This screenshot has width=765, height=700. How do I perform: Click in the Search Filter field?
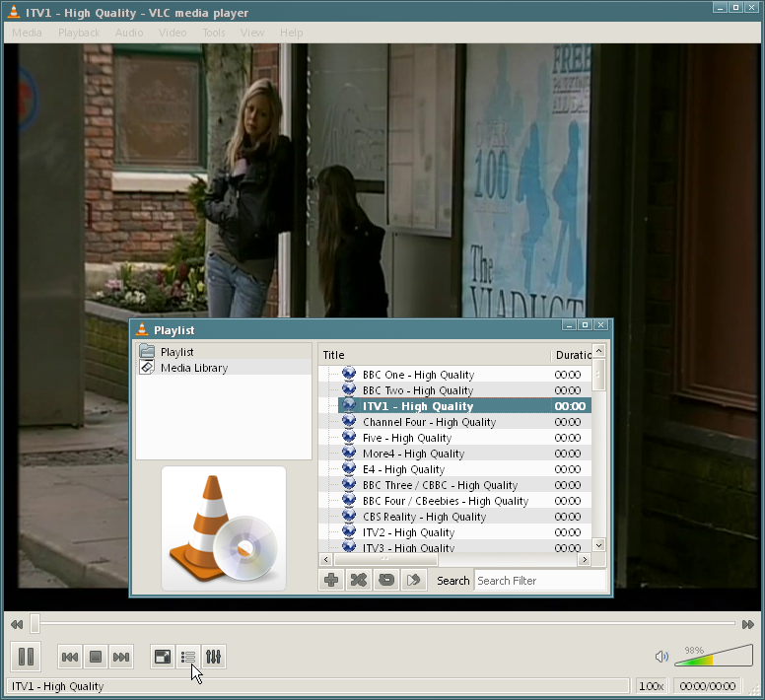click(539, 581)
